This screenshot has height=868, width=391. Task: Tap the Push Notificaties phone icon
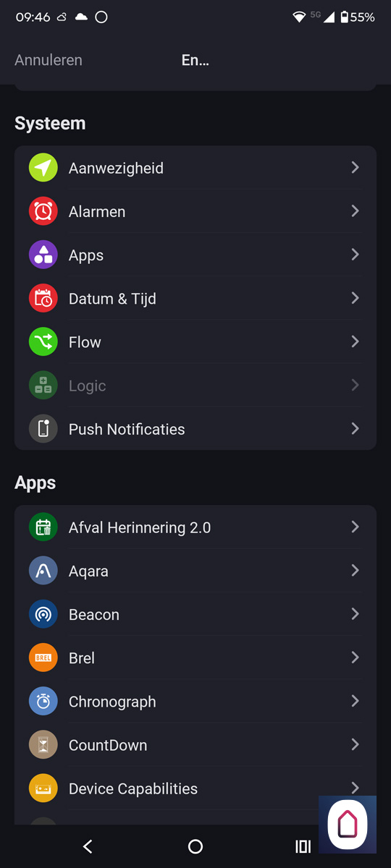(x=43, y=428)
